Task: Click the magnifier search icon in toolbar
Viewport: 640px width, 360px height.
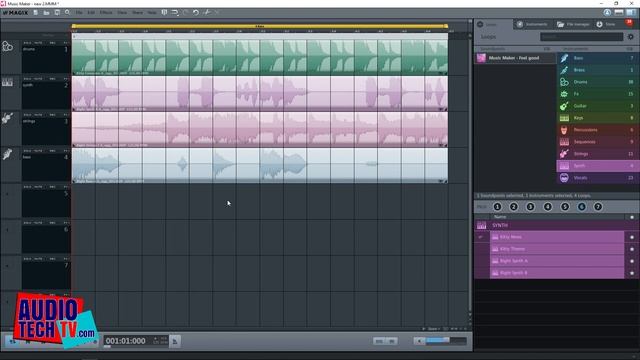Action: pos(67,13)
